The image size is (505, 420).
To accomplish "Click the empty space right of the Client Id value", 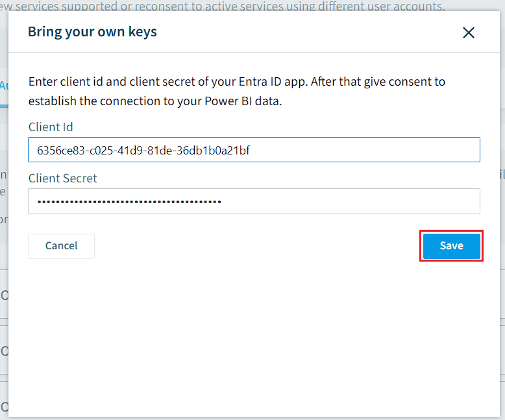I will (x=364, y=150).
